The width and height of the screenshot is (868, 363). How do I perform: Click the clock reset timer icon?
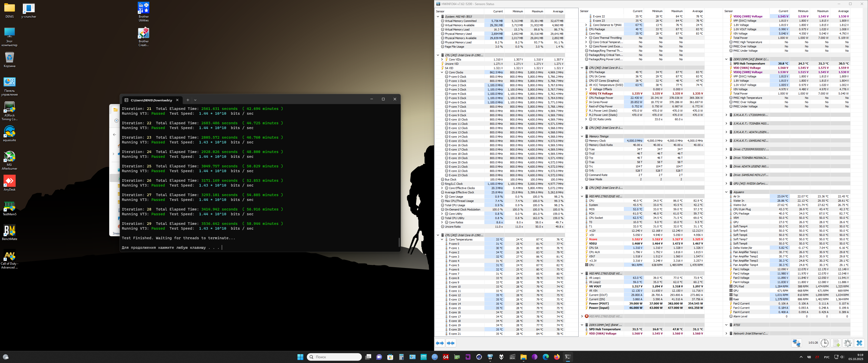pyautogui.click(x=825, y=343)
